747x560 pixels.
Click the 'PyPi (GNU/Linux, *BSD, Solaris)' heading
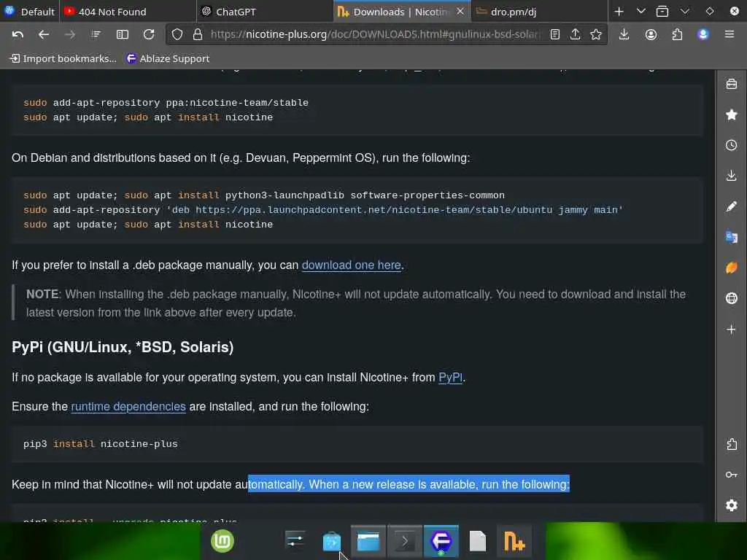coord(123,347)
